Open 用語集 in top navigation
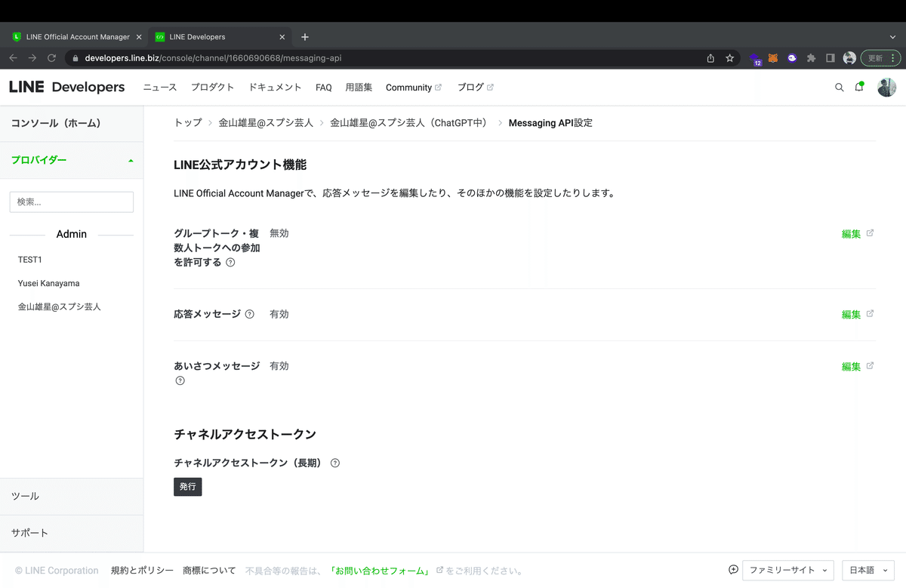The height and width of the screenshot is (588, 906). pyautogui.click(x=359, y=88)
